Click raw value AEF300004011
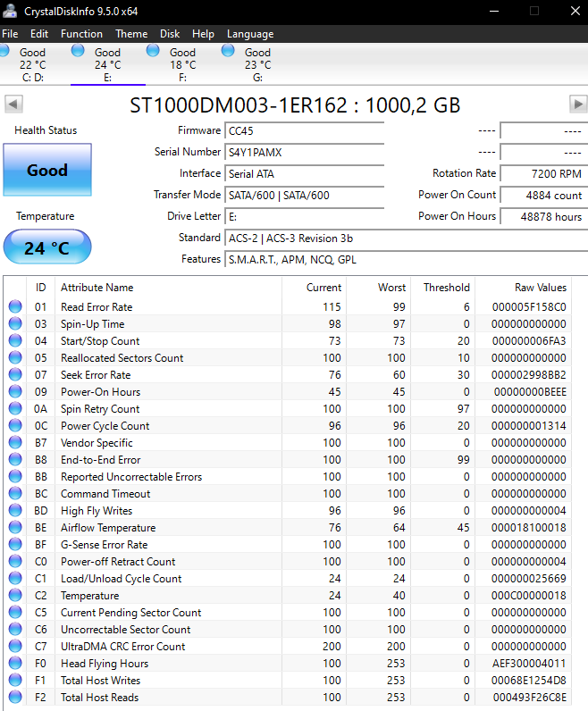Image resolution: width=588 pixels, height=711 pixels. 529,664
